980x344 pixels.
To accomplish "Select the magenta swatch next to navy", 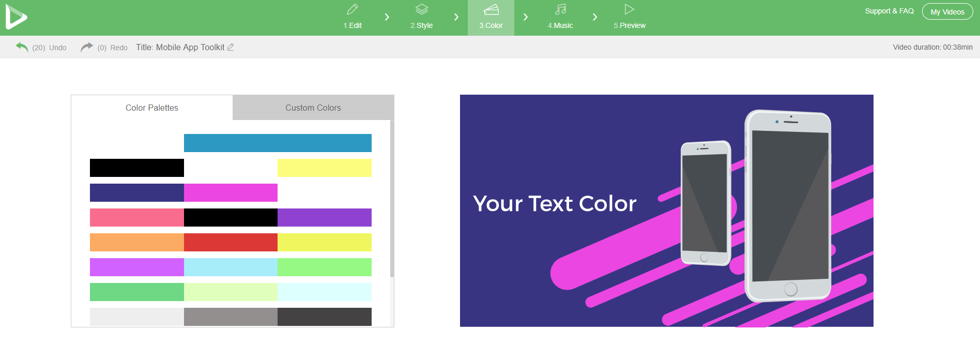I will (x=231, y=192).
